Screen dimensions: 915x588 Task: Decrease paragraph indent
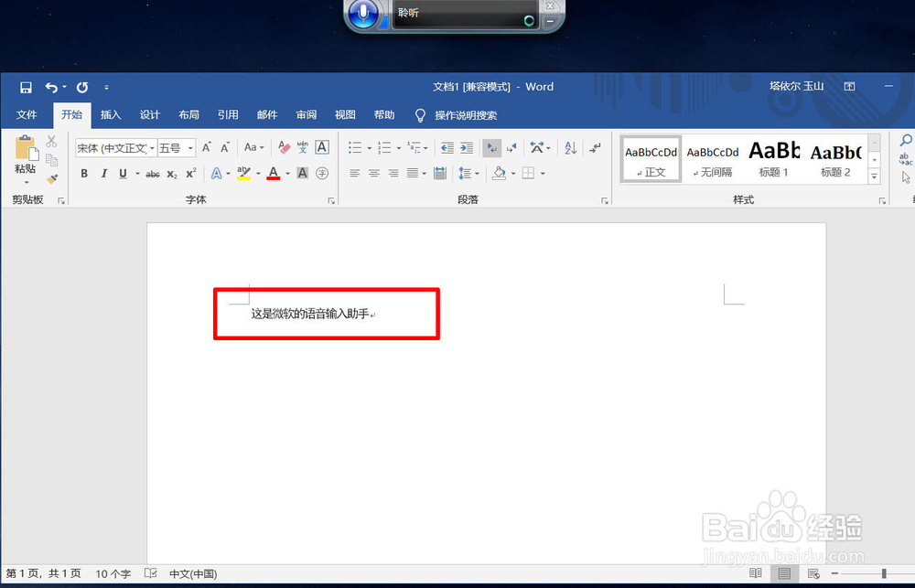447,147
